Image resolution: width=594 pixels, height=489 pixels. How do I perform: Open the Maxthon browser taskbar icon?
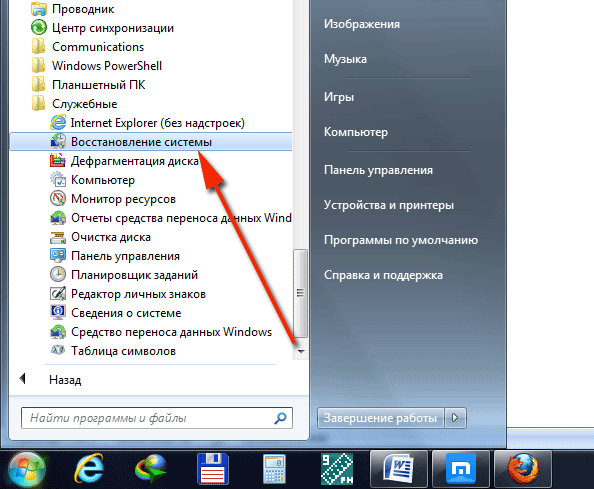(x=461, y=469)
